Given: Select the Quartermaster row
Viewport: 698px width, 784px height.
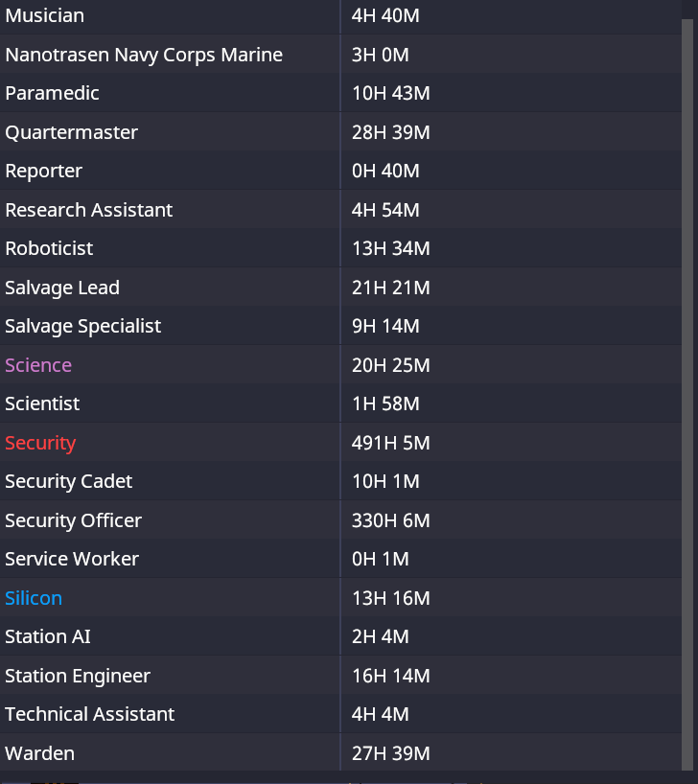Looking at the screenshot, I should click(71, 132).
